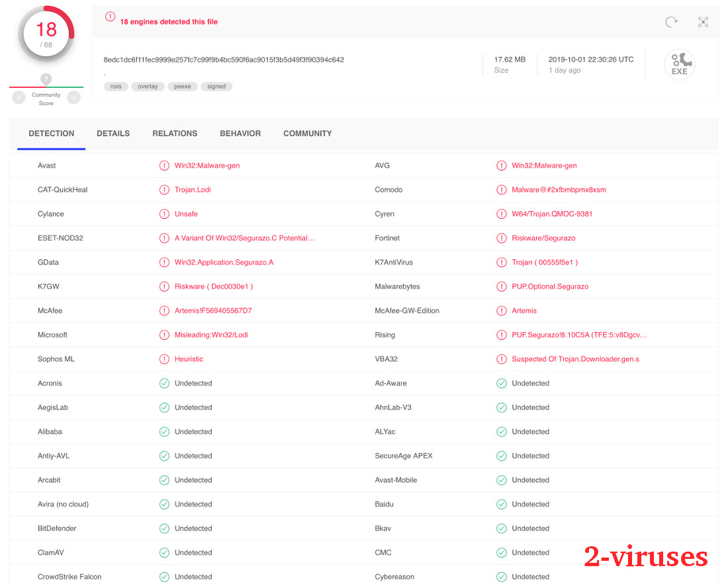Click 'Malware@#2xfbmbpmx8xsm' Comodo result

559,190
